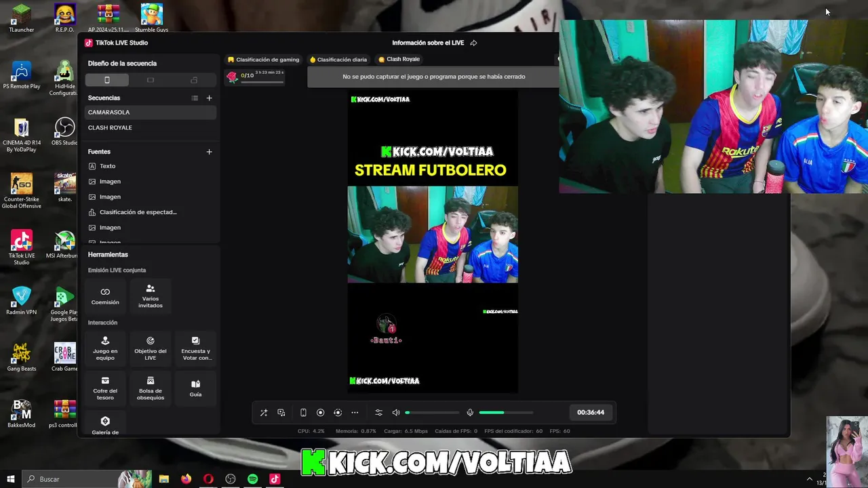Open TLauncher desktop shortcut
This screenshot has width=868, height=488.
22,18
